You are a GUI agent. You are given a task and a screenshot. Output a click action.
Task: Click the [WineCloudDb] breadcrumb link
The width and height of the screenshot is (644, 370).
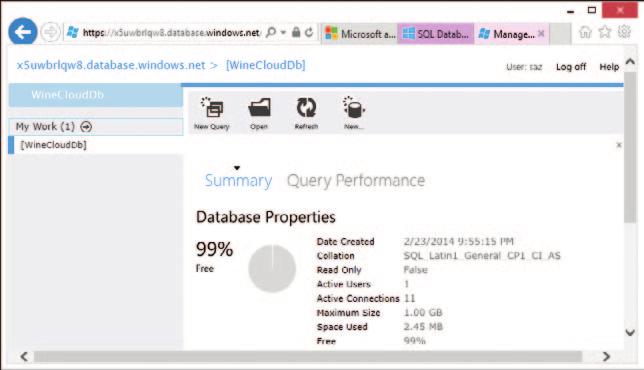pos(266,65)
